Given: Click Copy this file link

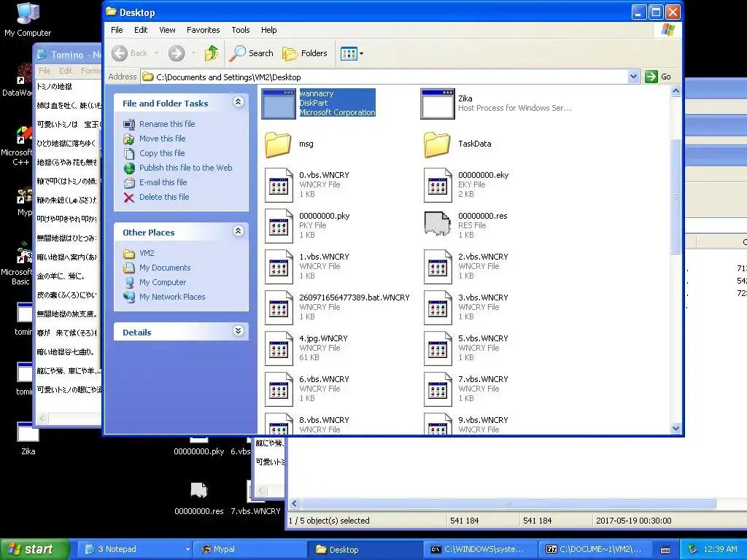Looking at the screenshot, I should 162,153.
